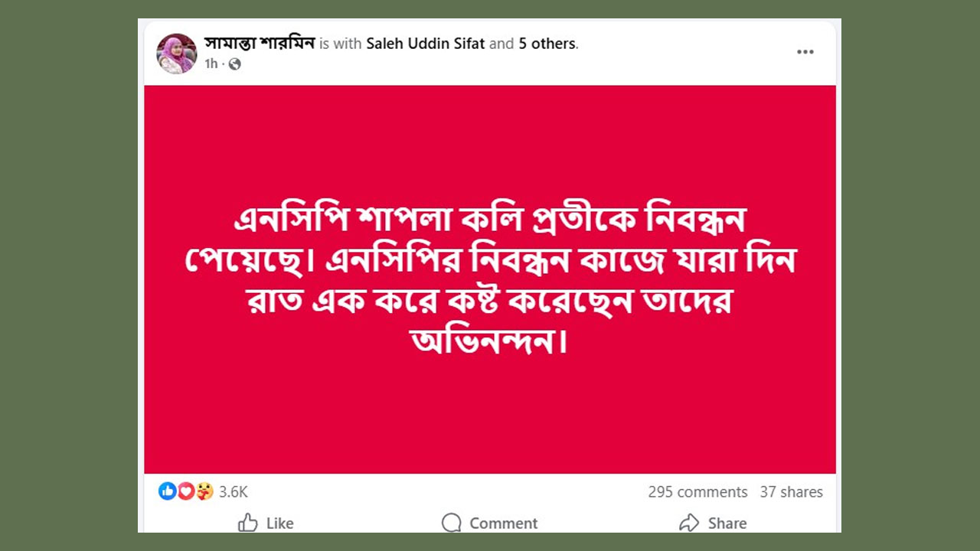Show the 5 others tagged list
The image size is (980, 551).
click(547, 44)
